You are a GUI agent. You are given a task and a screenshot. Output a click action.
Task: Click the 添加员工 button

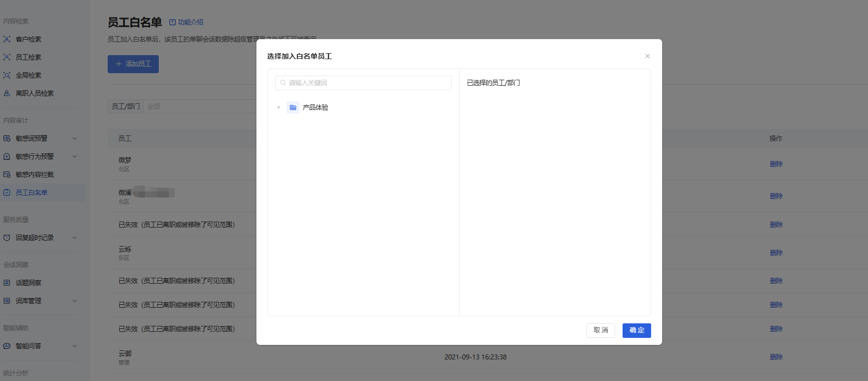click(x=133, y=64)
